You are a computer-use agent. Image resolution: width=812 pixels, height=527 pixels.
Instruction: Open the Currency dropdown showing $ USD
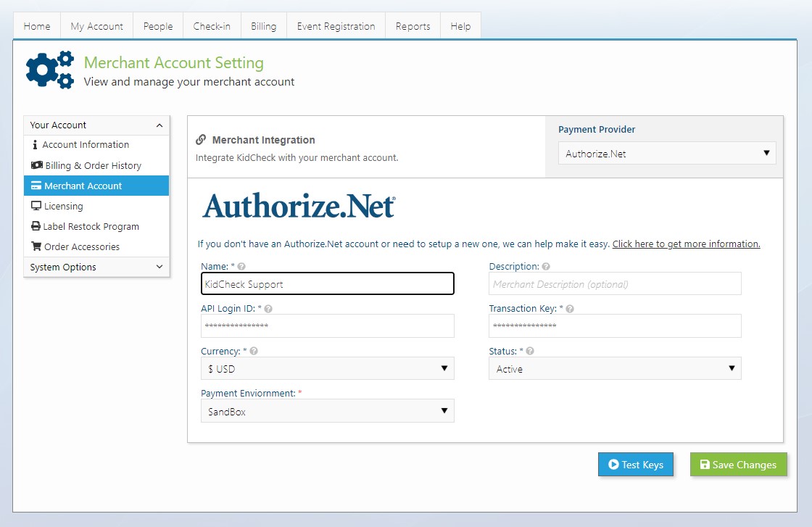coord(327,368)
